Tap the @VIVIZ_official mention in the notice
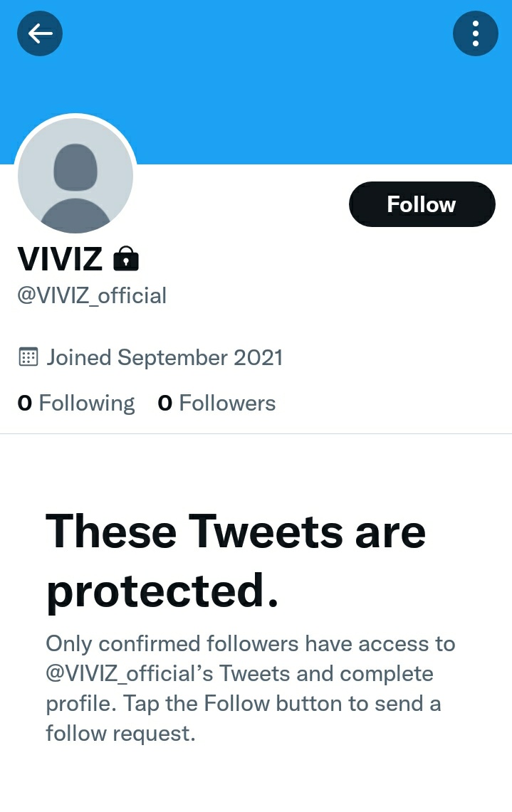 pos(129,673)
